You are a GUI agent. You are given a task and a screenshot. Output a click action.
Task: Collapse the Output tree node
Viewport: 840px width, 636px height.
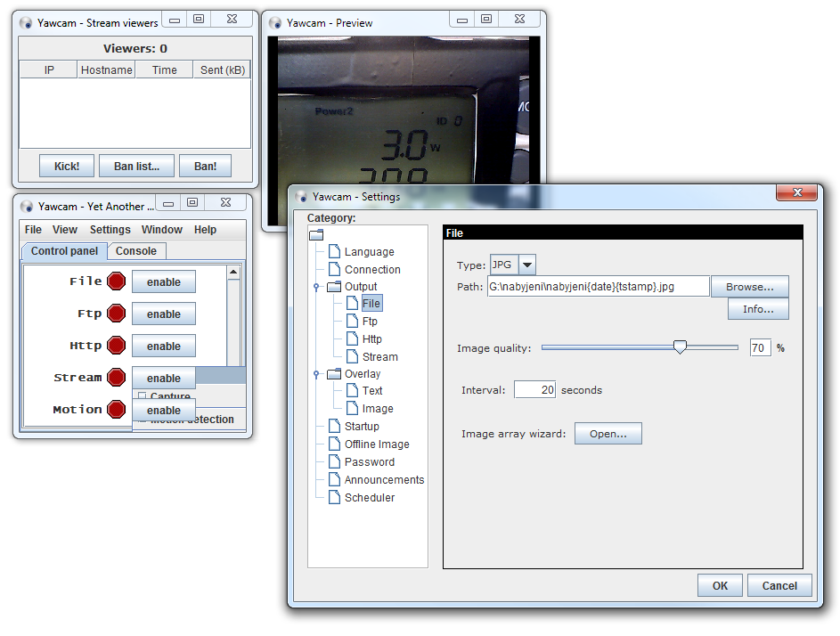[x=316, y=287]
